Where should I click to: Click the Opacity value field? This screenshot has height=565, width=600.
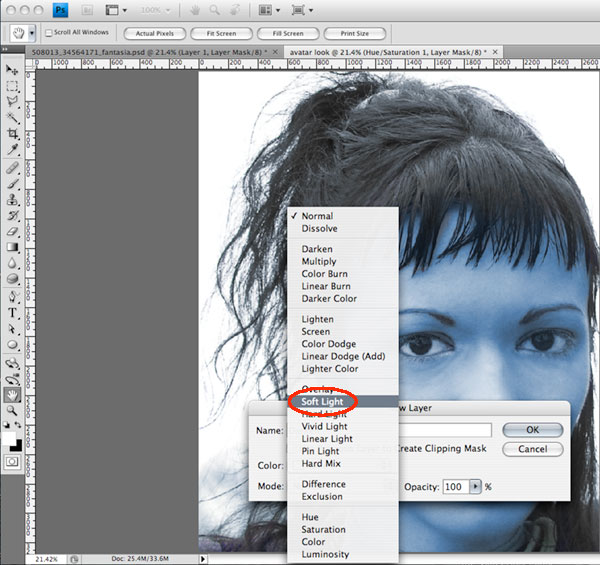455,486
